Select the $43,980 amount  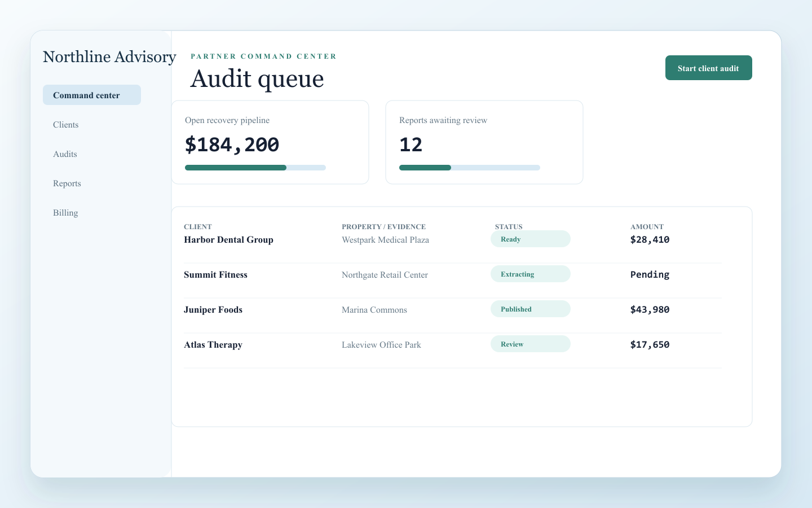(650, 309)
